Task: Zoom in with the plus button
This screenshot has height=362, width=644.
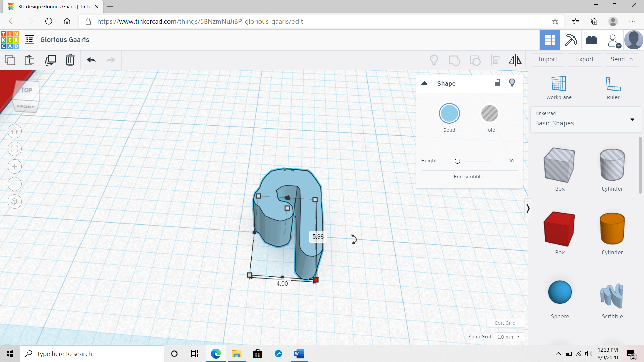Action: coord(15,167)
